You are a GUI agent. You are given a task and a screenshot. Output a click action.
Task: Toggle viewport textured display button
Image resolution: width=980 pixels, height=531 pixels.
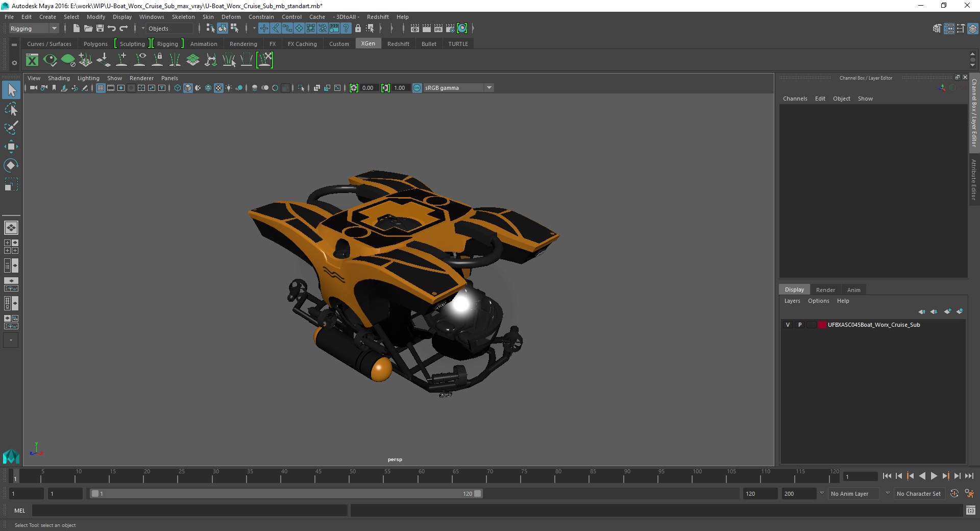point(218,88)
